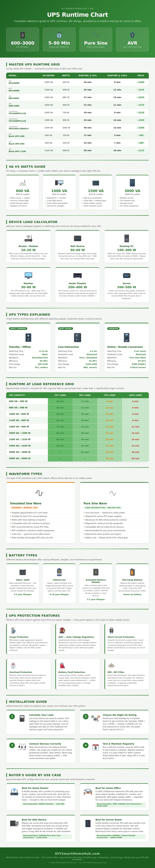155x868 pixels.
Task: Click the Test & Maintain calendar icon
Action: (x=96, y=747)
